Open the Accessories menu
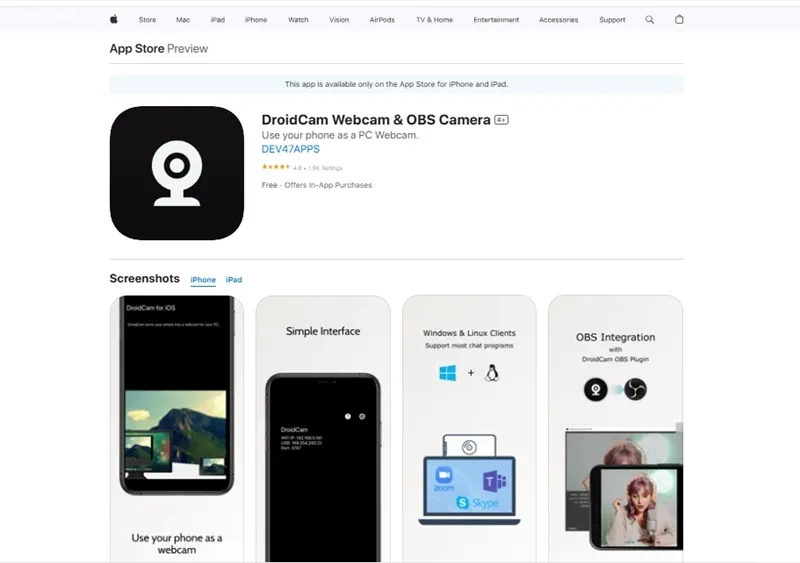The height and width of the screenshot is (563, 800). (x=559, y=20)
